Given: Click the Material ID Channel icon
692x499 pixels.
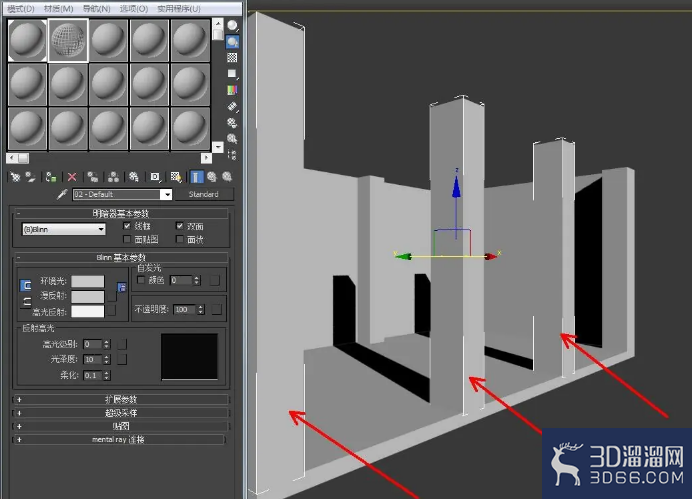Looking at the screenshot, I should pyautogui.click(x=155, y=177).
